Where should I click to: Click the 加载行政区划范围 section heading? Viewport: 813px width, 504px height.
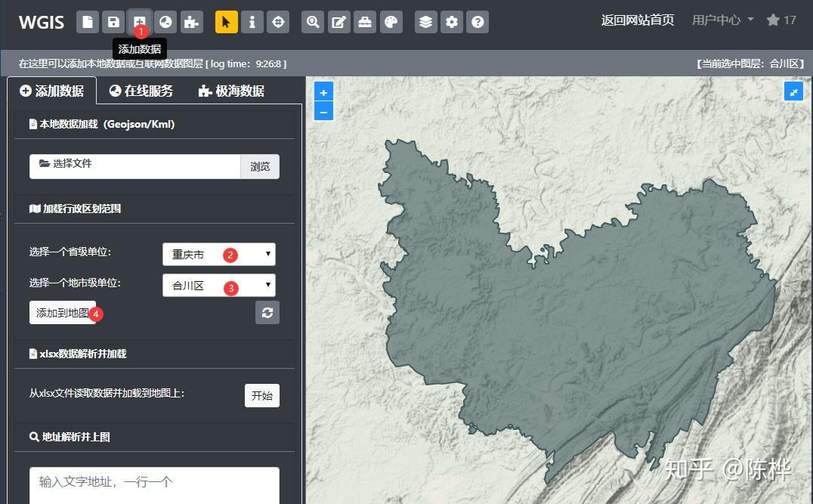tap(76, 209)
